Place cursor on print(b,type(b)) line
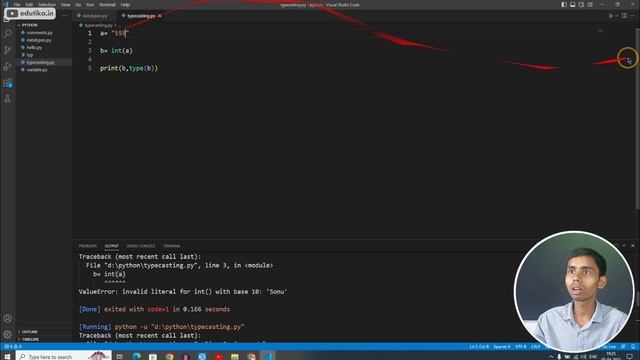Screen dimensions: 640x360 tap(129, 68)
